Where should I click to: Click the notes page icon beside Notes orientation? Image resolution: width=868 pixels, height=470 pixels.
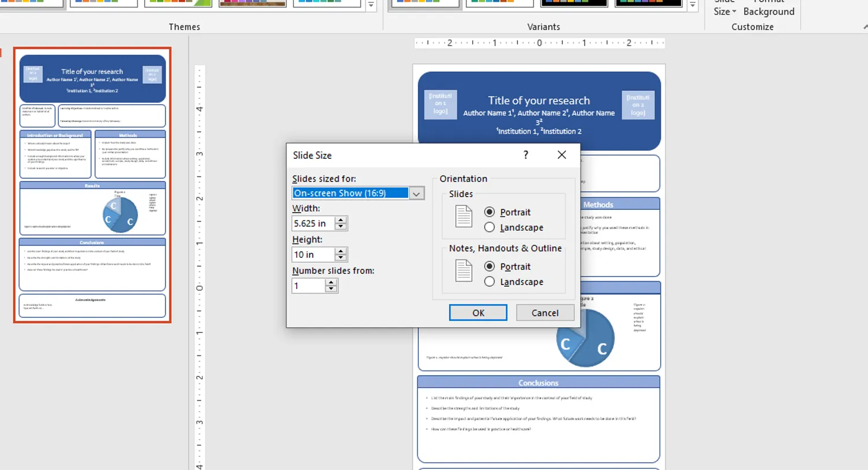[x=464, y=271]
